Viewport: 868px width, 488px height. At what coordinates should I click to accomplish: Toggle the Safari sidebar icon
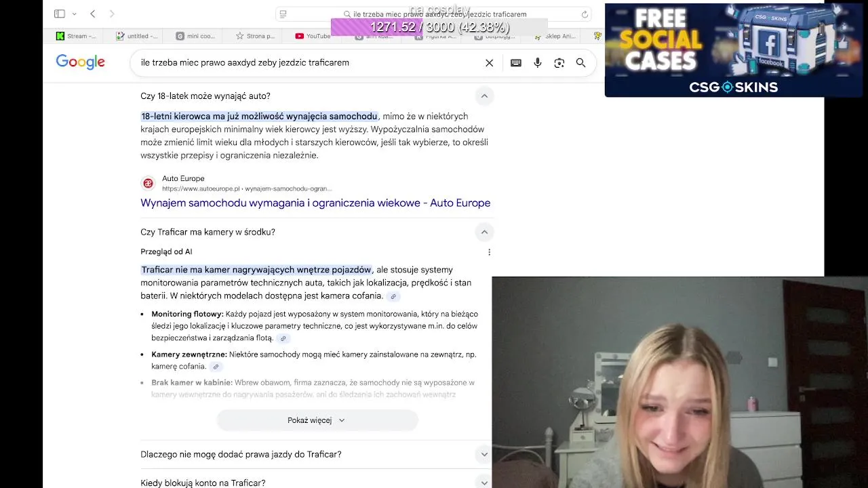click(x=60, y=14)
